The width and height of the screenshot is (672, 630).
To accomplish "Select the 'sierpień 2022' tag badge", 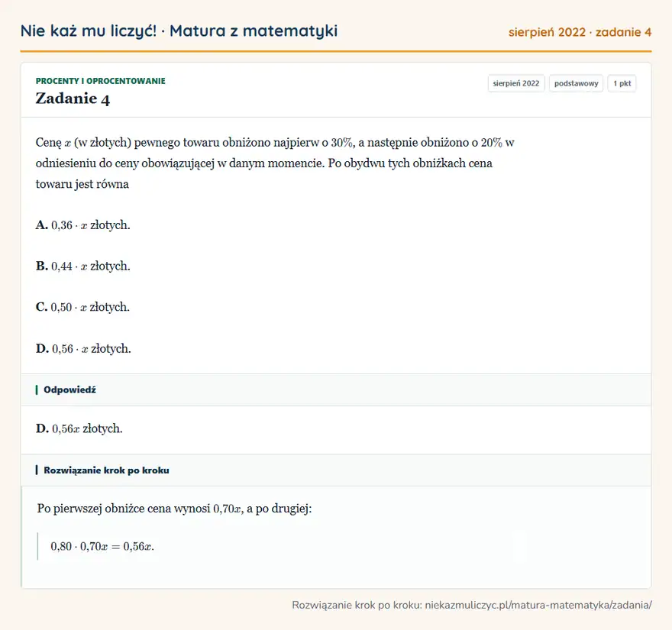I will [x=516, y=83].
